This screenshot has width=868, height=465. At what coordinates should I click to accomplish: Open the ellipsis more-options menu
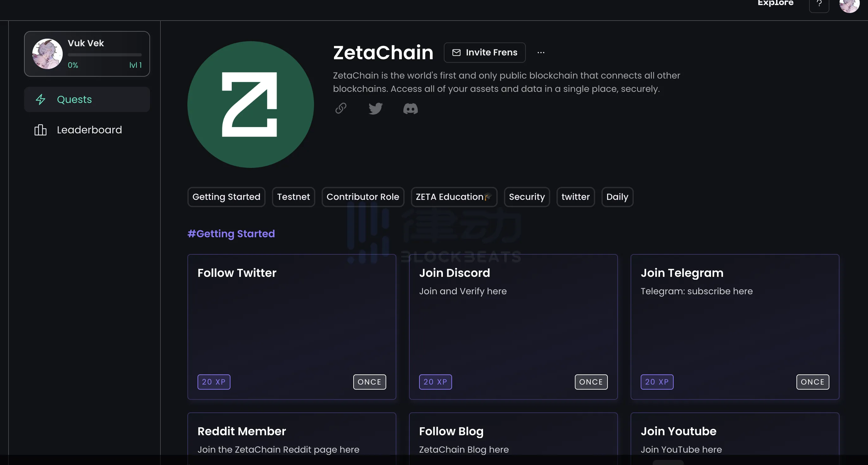(541, 53)
